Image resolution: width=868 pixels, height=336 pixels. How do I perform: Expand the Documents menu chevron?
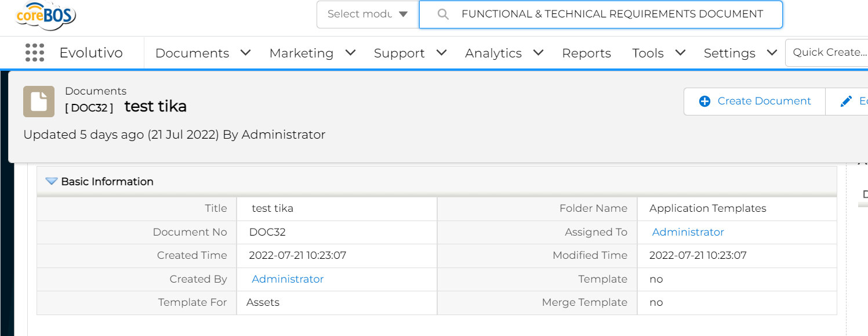[x=245, y=53]
